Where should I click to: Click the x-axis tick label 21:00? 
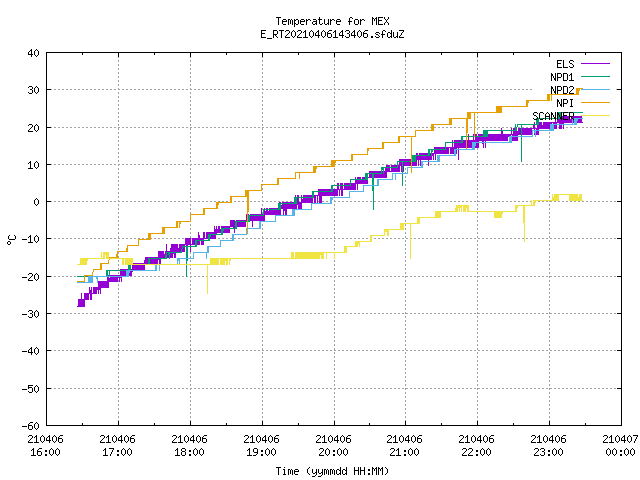[404, 452]
